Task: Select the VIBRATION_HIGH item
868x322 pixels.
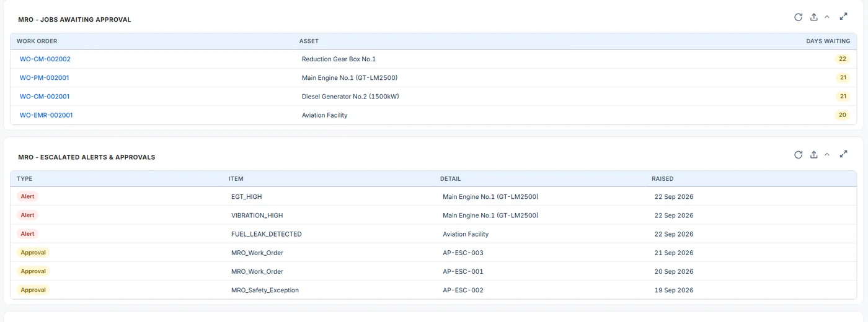Action: [x=257, y=215]
